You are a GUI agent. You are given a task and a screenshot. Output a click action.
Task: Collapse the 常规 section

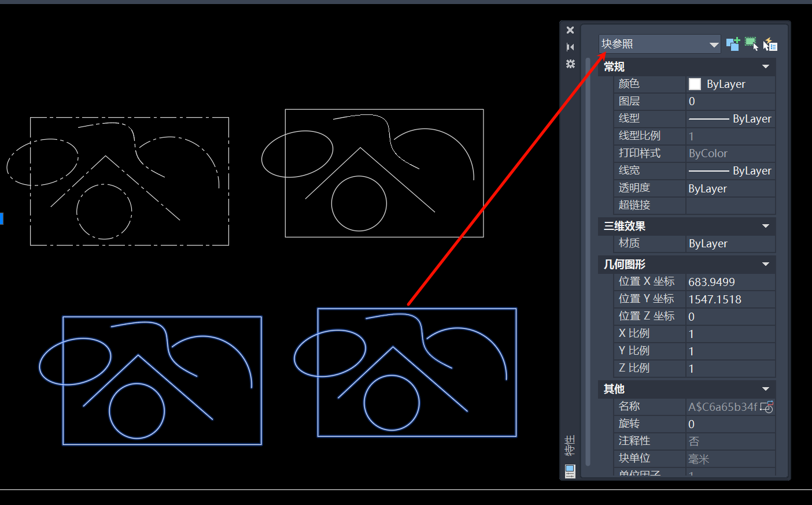click(766, 67)
